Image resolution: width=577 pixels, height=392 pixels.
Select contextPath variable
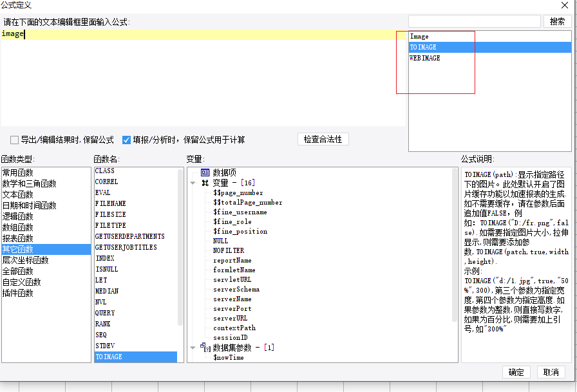point(234,328)
